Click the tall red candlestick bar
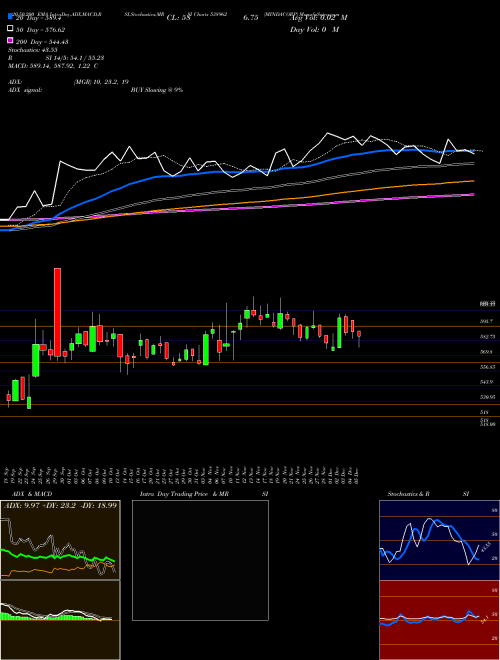 [x=57, y=312]
